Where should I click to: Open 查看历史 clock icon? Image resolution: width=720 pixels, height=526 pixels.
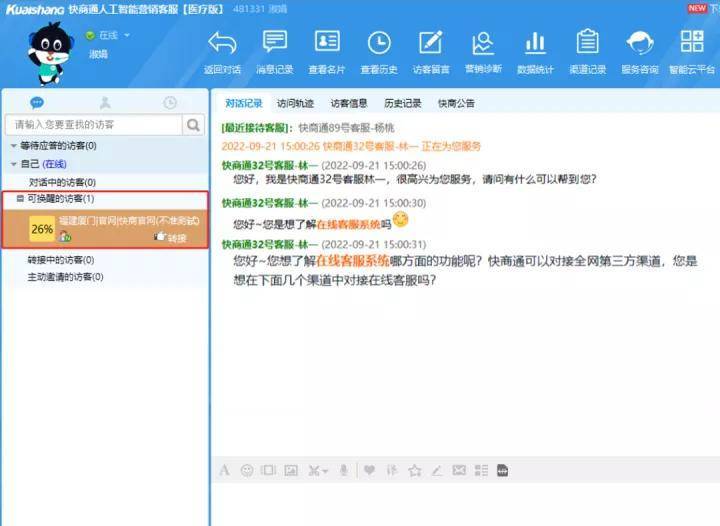(x=379, y=43)
